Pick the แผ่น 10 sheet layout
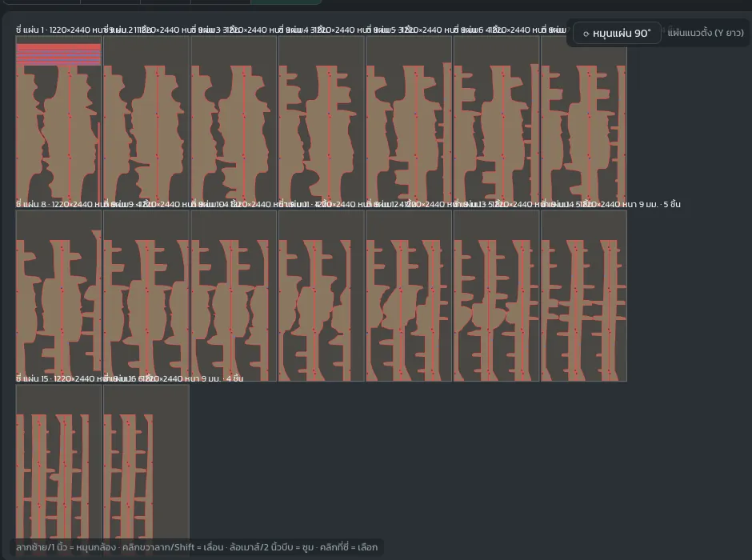The height and width of the screenshot is (560, 752). [x=234, y=296]
